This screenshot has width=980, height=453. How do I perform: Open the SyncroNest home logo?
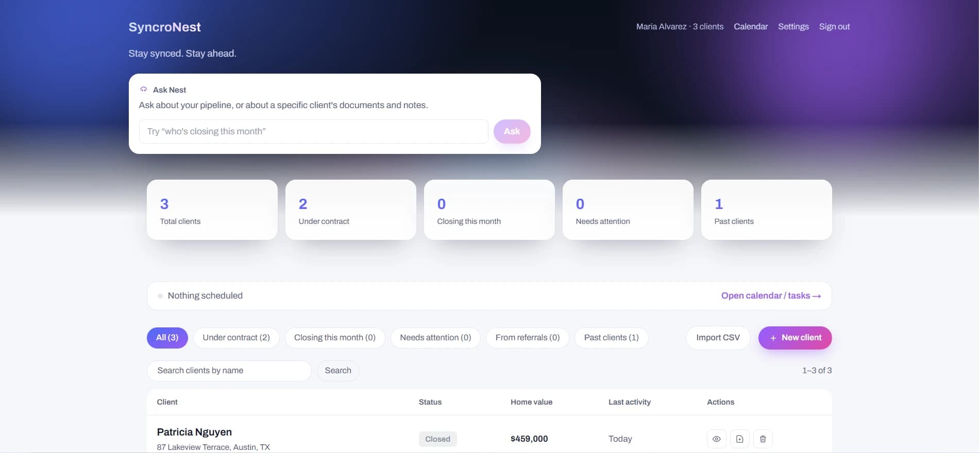point(164,27)
